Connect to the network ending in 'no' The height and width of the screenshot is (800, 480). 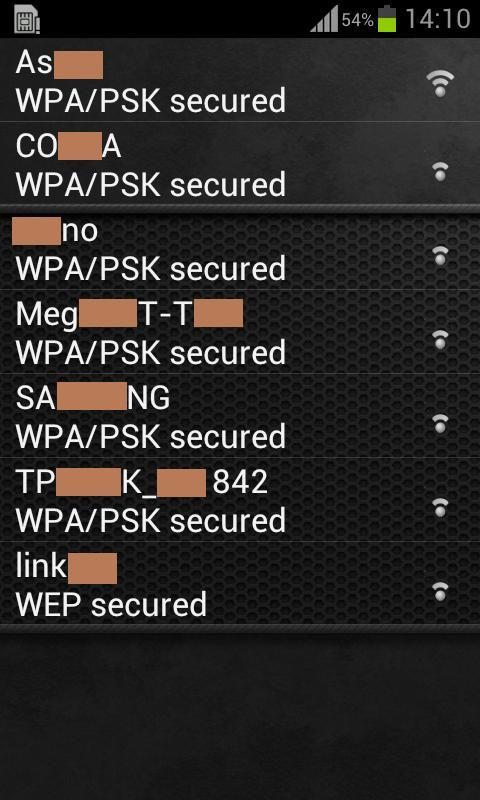(x=240, y=251)
